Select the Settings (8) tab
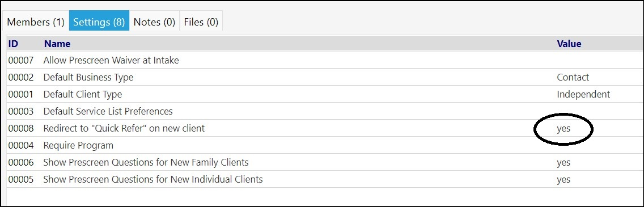This screenshot has width=644, height=207. (x=99, y=21)
